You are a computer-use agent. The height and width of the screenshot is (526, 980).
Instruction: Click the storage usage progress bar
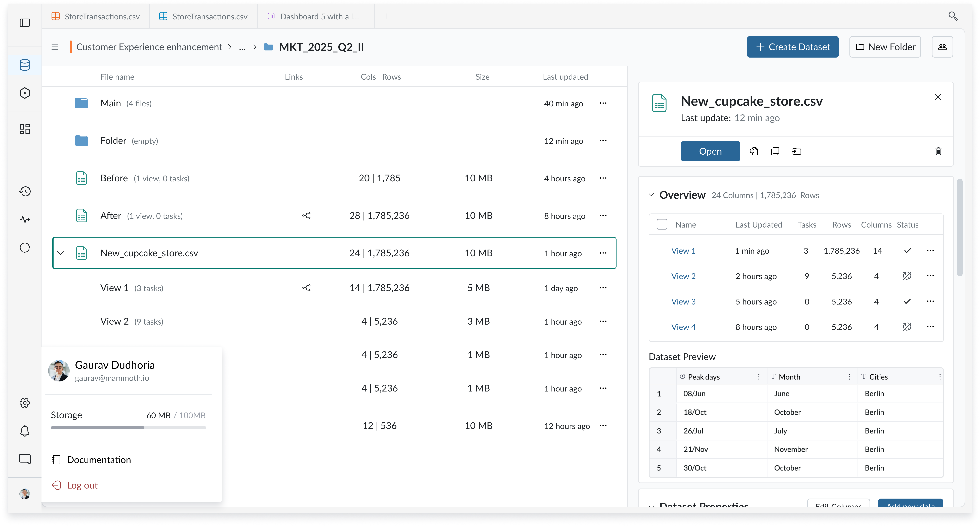[x=128, y=427]
